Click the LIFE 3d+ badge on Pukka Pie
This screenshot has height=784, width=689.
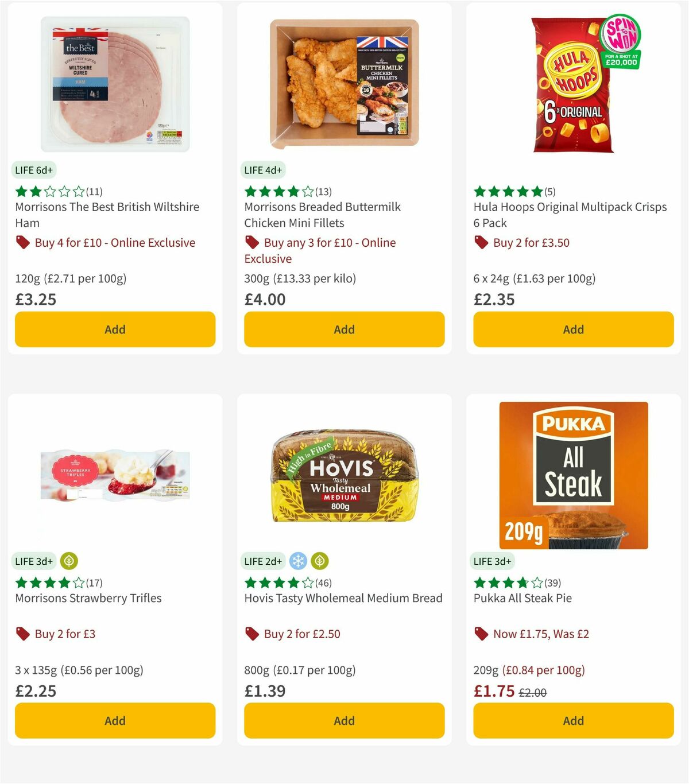point(492,561)
